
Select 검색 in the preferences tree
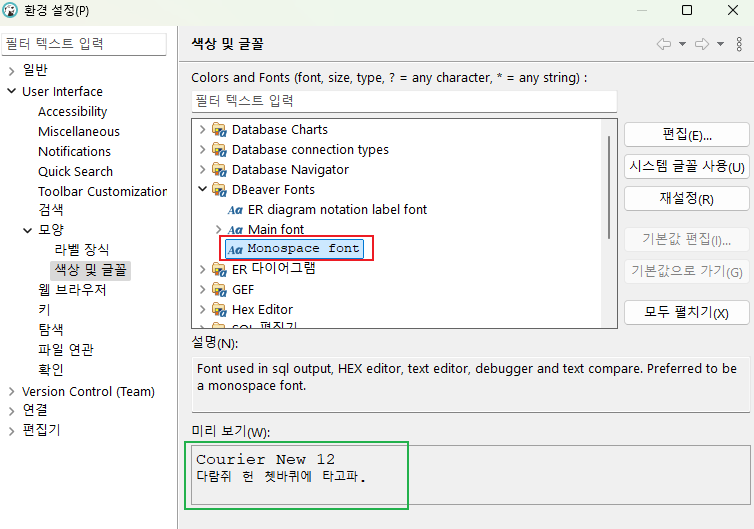tap(51, 210)
